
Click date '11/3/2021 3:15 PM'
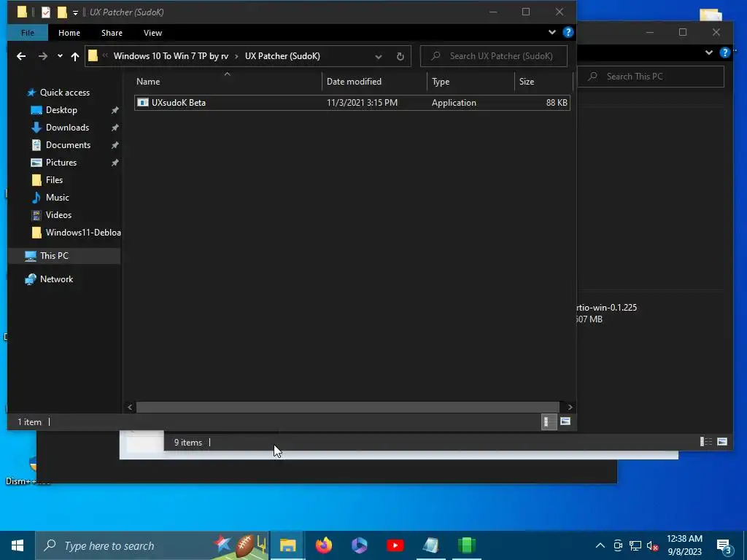pos(362,103)
